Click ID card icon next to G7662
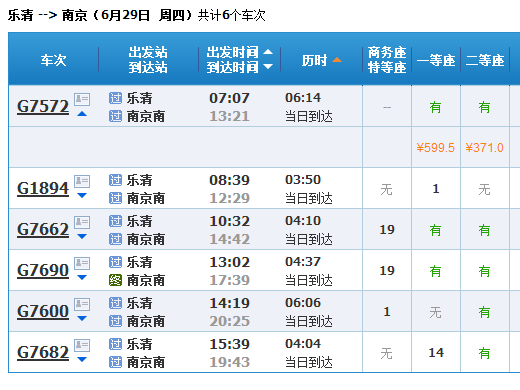 (82, 222)
